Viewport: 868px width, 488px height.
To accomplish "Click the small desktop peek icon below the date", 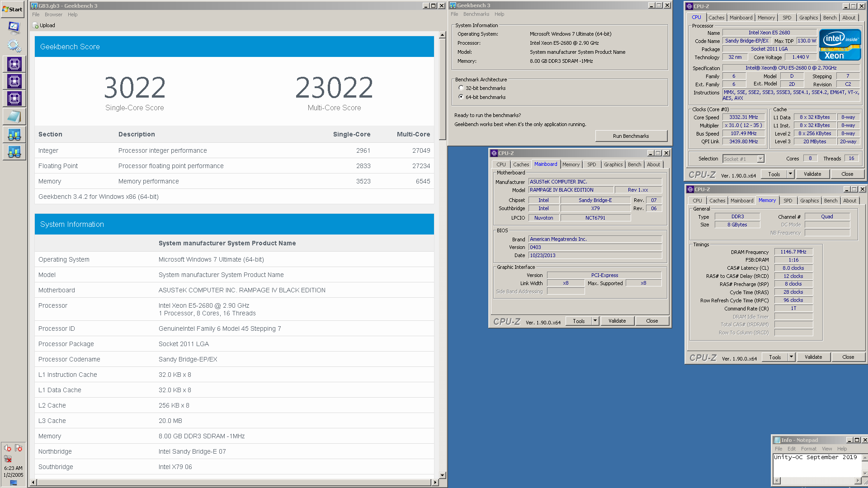I will 13,483.
